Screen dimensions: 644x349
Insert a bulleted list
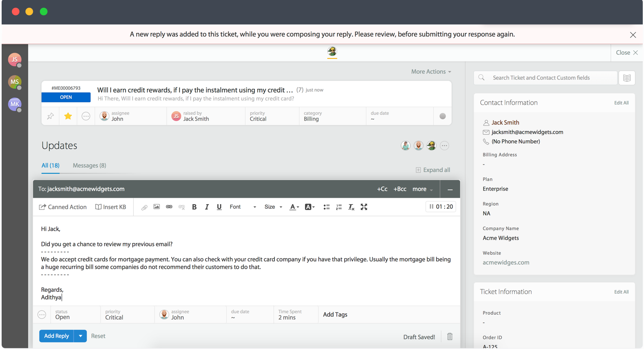326,207
